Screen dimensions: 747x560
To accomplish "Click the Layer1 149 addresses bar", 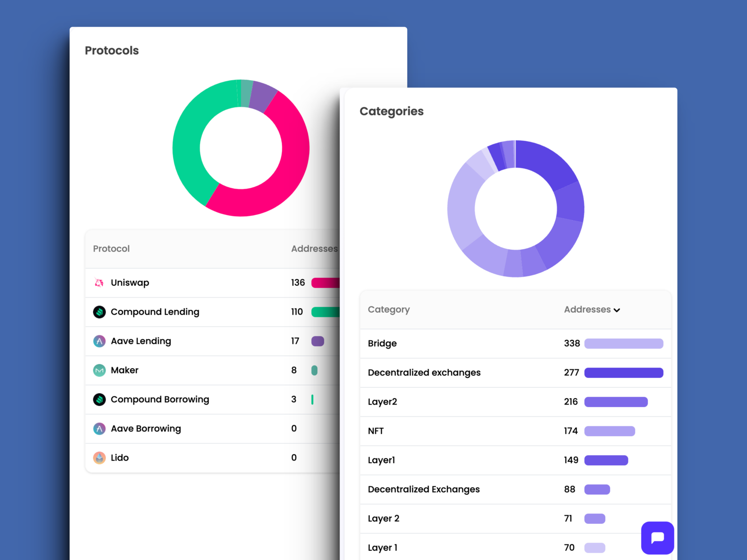I will click(x=606, y=460).
